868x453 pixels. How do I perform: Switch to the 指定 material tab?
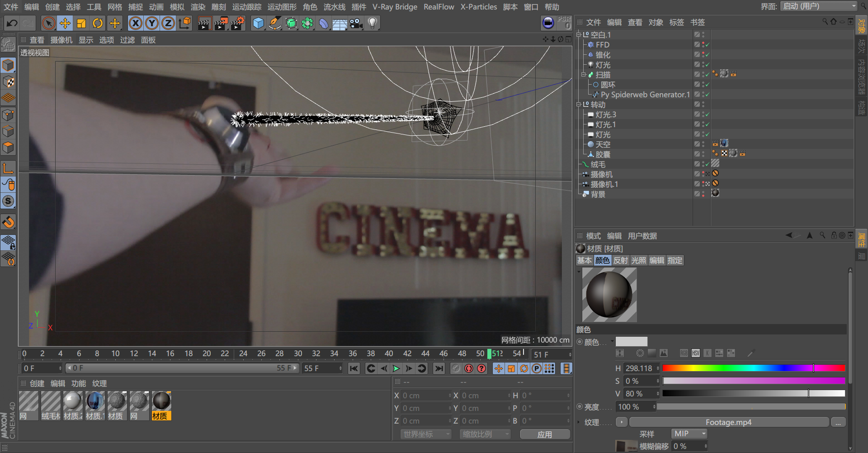(x=675, y=260)
